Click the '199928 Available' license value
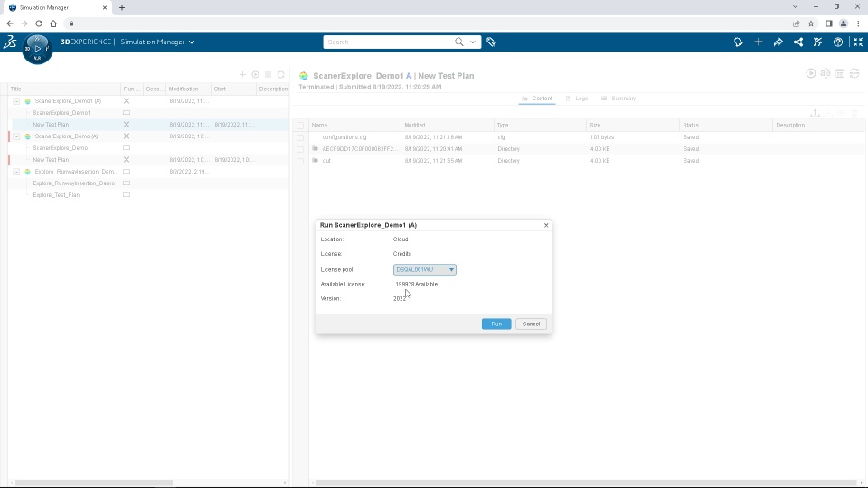Screen dimensions: 868x488 point(416,284)
